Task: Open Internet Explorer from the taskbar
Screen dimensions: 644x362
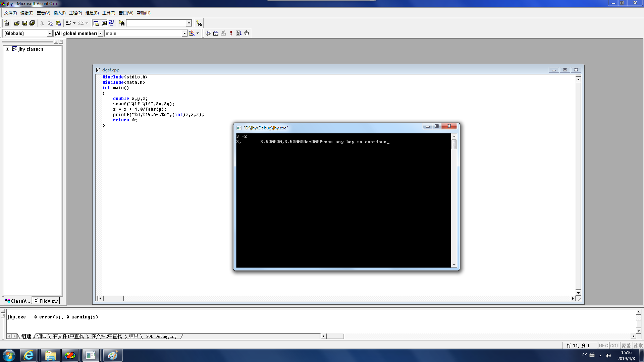Action: tap(29, 355)
